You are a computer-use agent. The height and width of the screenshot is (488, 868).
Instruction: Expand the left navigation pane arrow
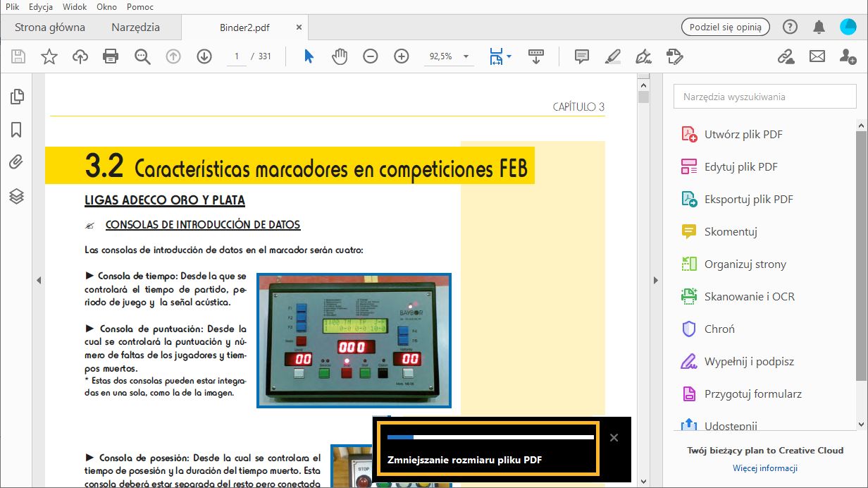point(39,281)
